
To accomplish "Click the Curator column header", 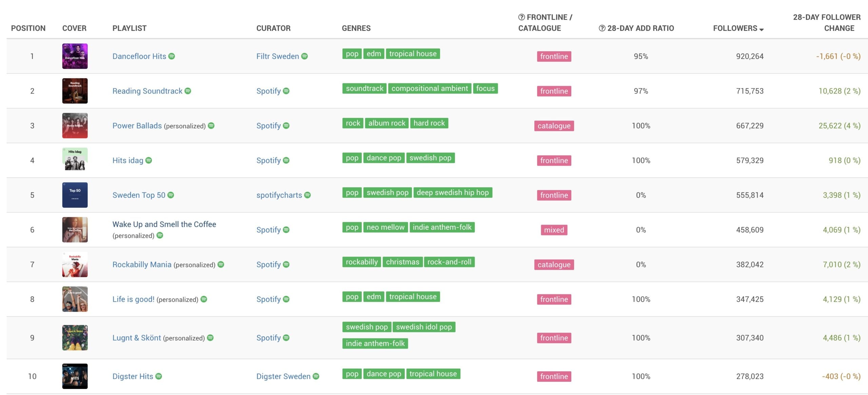I will pyautogui.click(x=273, y=28).
